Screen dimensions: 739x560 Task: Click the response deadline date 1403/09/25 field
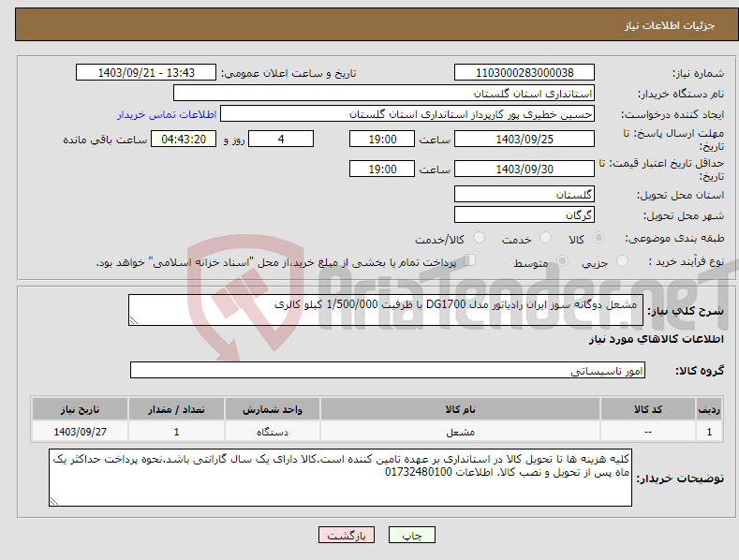coord(525,139)
